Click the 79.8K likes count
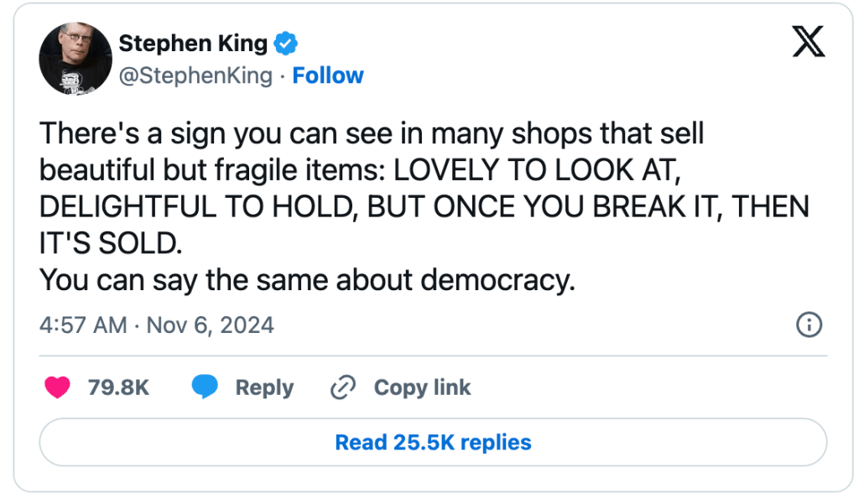 (118, 387)
